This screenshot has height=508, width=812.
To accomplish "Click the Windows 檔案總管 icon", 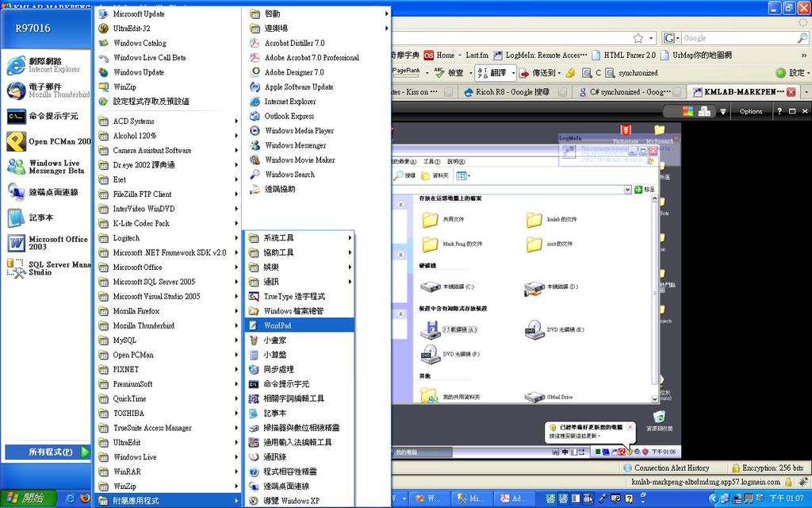I will point(254,311).
